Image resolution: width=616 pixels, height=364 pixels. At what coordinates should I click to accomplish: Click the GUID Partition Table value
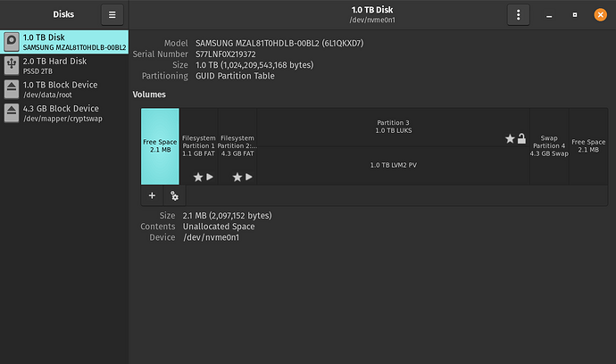coord(235,76)
